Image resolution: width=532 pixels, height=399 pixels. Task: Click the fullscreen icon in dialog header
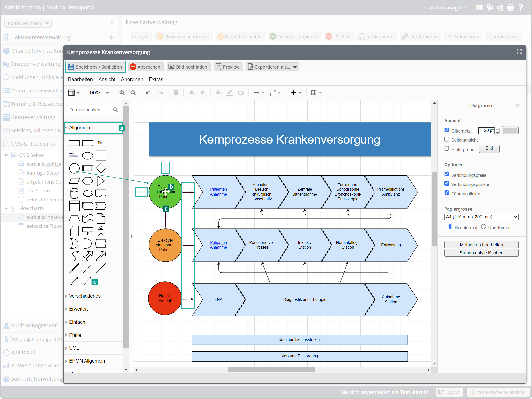[x=519, y=52]
